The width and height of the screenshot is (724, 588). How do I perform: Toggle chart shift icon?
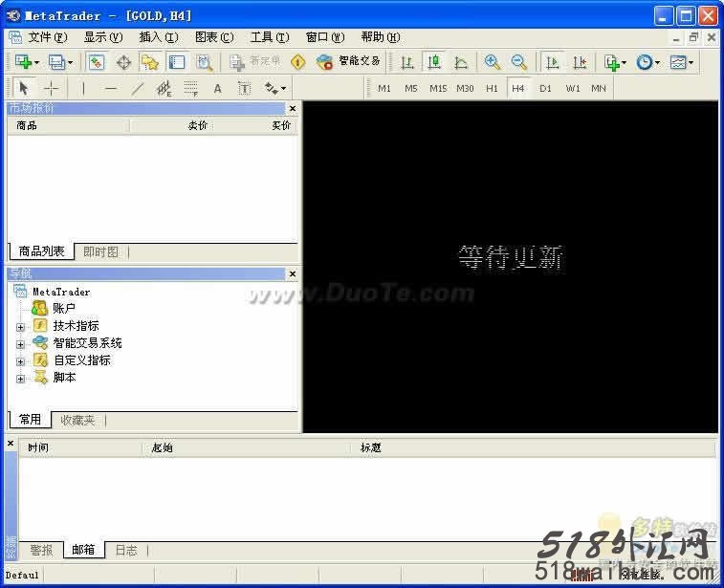coord(579,62)
